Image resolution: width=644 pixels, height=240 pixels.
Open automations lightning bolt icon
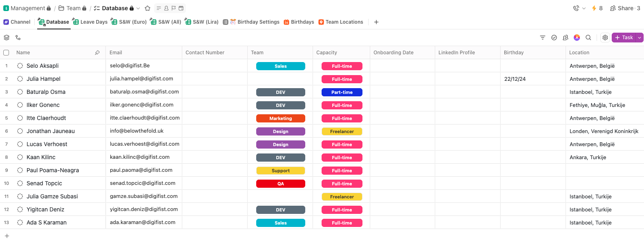pyautogui.click(x=594, y=8)
